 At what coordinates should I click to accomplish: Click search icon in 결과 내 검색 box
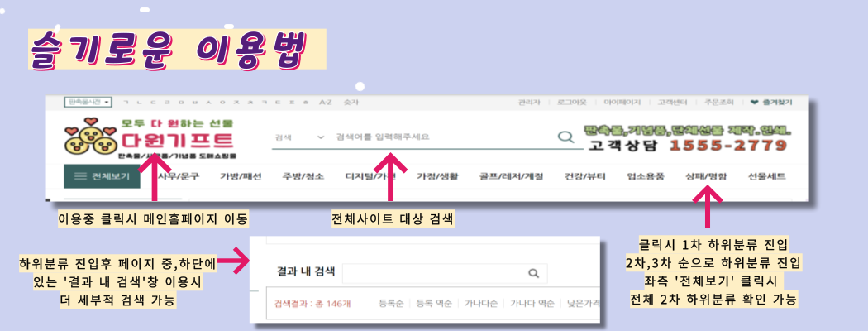533,273
